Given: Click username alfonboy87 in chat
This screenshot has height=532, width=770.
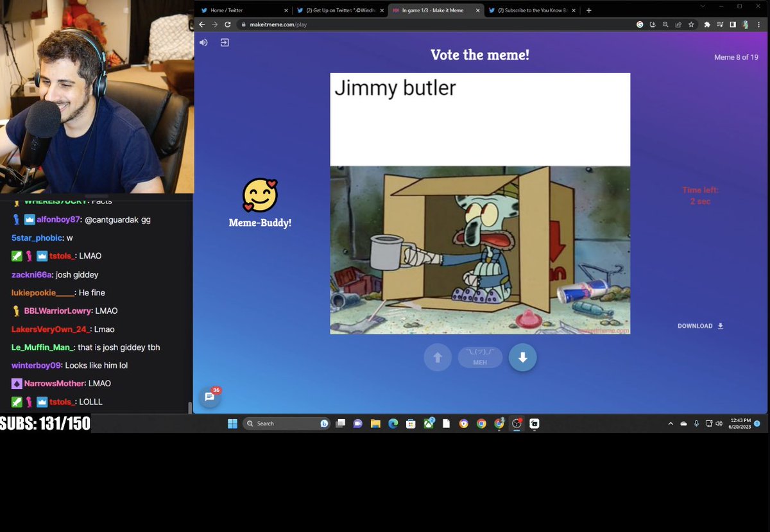Looking at the screenshot, I should point(58,219).
